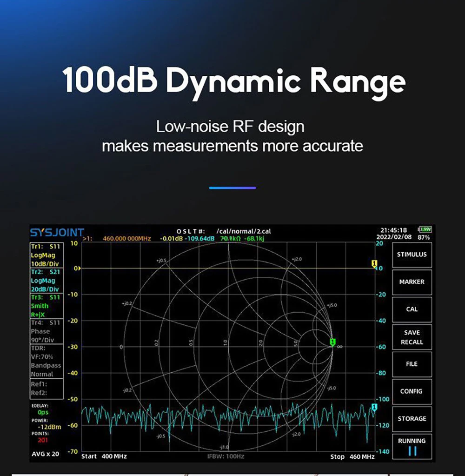Click the 87% battery percentage
This screenshot has width=465, height=476.
424,237
